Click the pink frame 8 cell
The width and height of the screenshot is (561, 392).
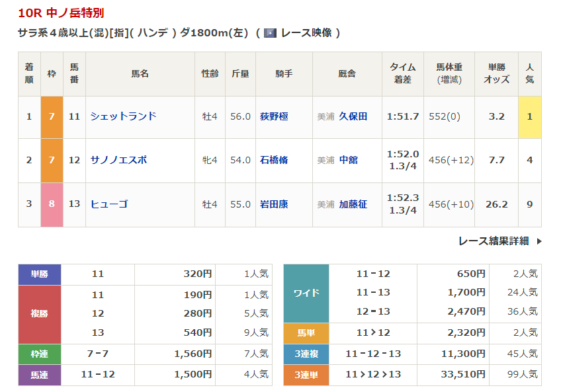click(x=52, y=204)
